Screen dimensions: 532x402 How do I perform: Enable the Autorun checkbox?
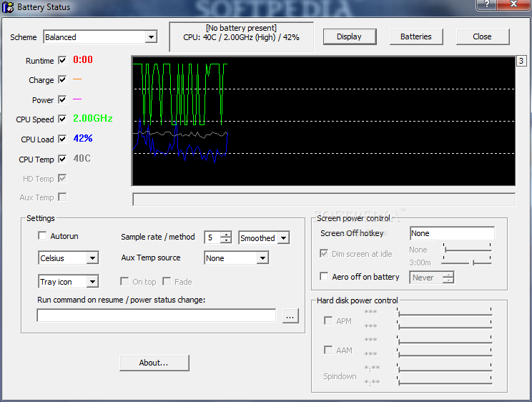click(42, 235)
